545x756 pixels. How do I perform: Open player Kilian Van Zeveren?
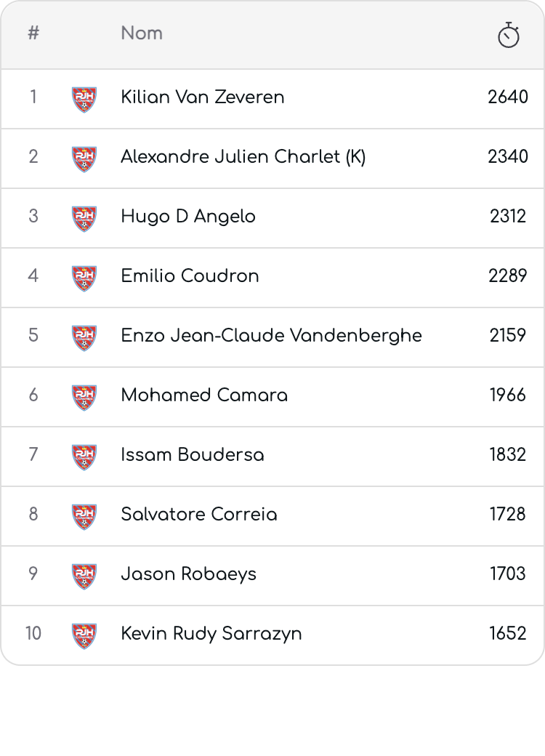(x=203, y=97)
